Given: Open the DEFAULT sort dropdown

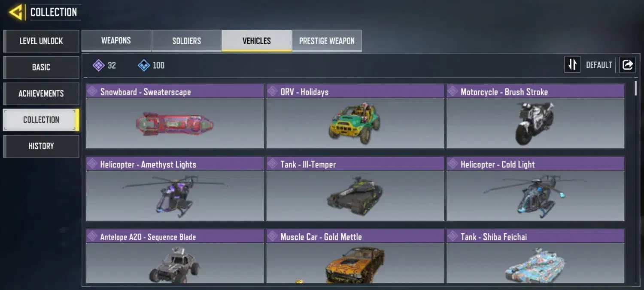Looking at the screenshot, I should (599, 65).
